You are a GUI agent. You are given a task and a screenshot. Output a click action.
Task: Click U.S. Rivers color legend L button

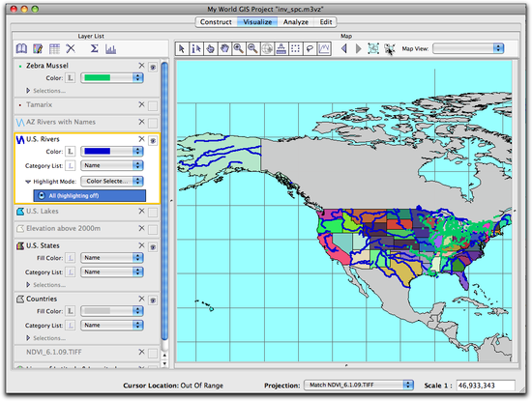(x=71, y=152)
